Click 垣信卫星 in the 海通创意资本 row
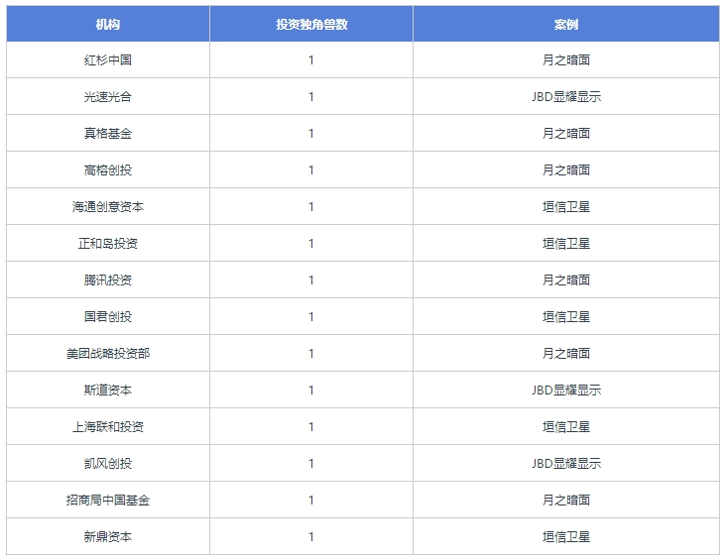 pyautogui.click(x=566, y=206)
